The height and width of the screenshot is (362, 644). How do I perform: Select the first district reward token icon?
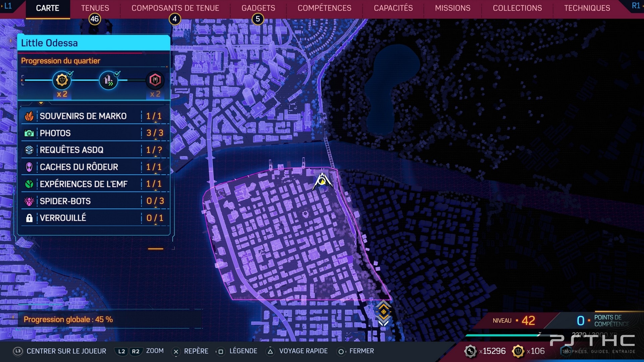(x=62, y=80)
